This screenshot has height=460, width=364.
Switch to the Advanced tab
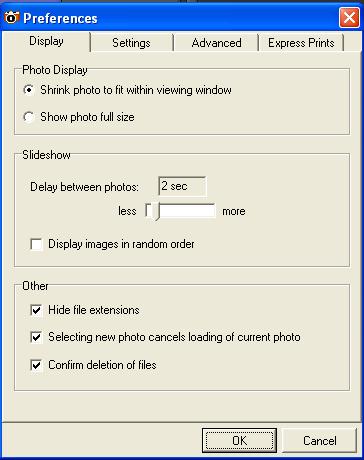click(216, 43)
